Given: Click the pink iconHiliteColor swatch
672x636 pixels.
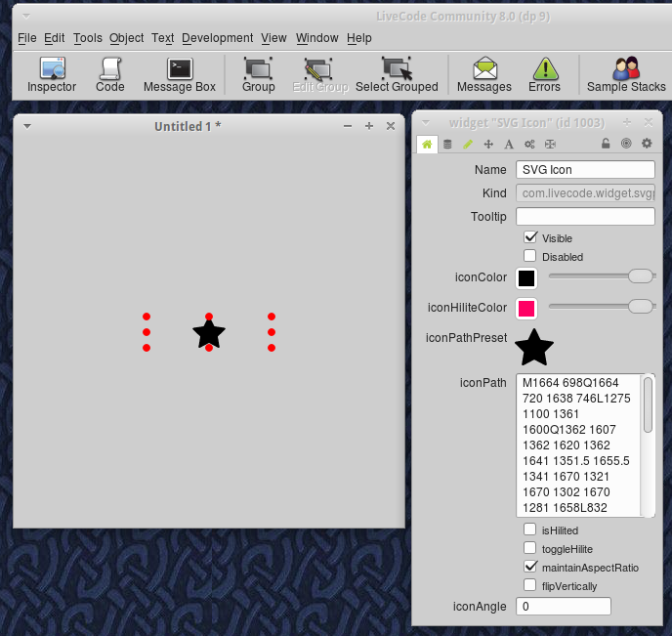Looking at the screenshot, I should tap(526, 309).
